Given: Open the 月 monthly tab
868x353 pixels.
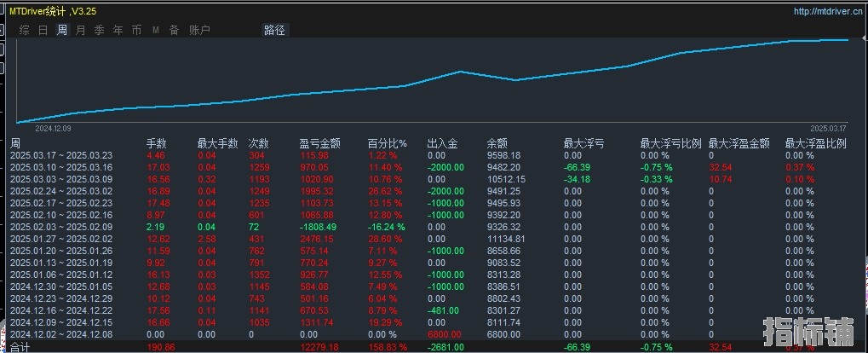Looking at the screenshot, I should tap(80, 30).
